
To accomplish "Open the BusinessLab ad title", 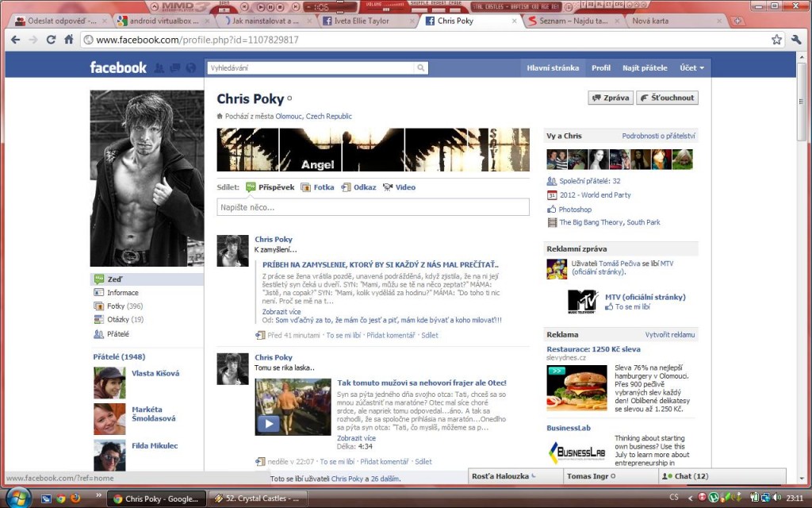I will [569, 428].
